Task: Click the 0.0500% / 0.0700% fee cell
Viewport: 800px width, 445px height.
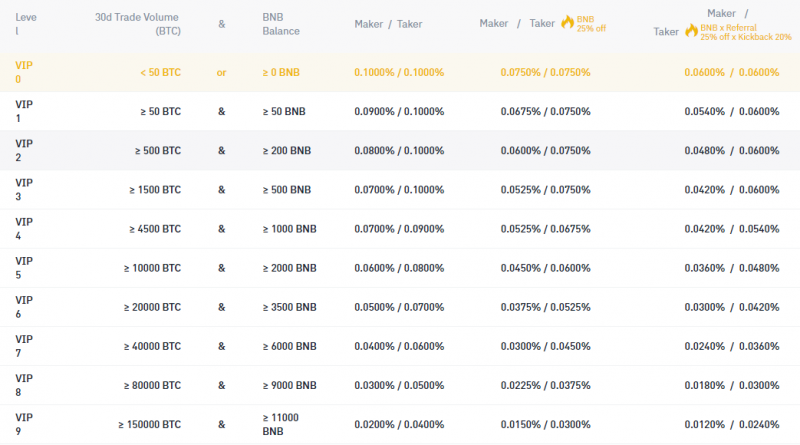Action: point(399,307)
